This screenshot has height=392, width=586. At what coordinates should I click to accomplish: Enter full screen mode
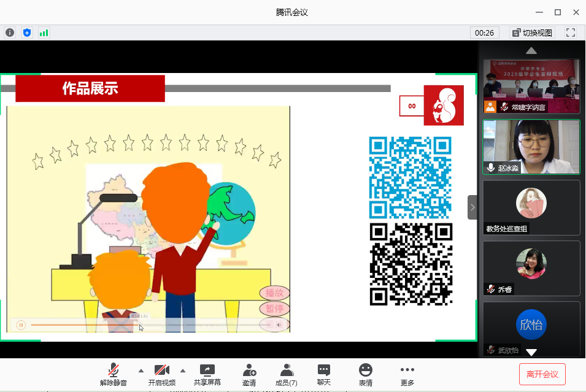click(571, 33)
